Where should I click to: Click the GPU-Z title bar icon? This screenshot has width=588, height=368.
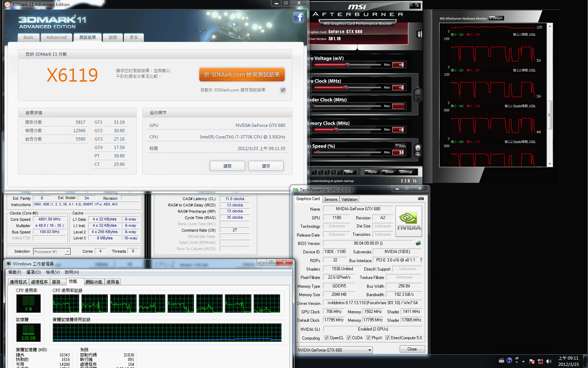(x=296, y=190)
